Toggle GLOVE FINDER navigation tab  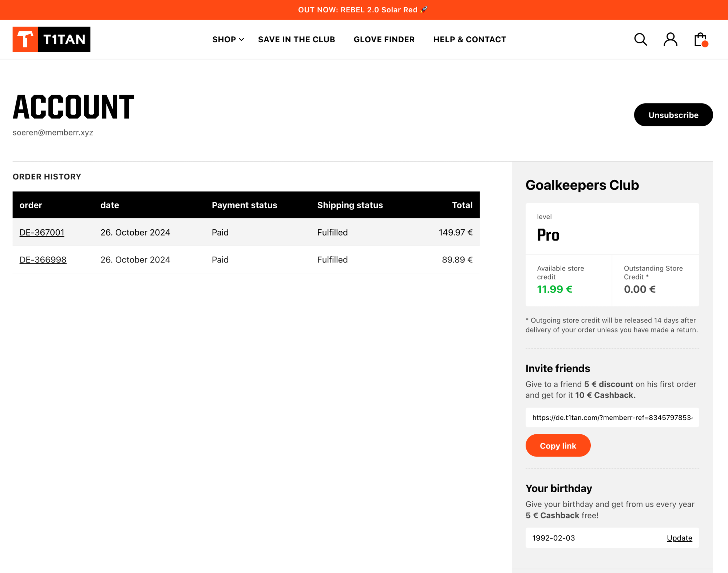pyautogui.click(x=384, y=39)
